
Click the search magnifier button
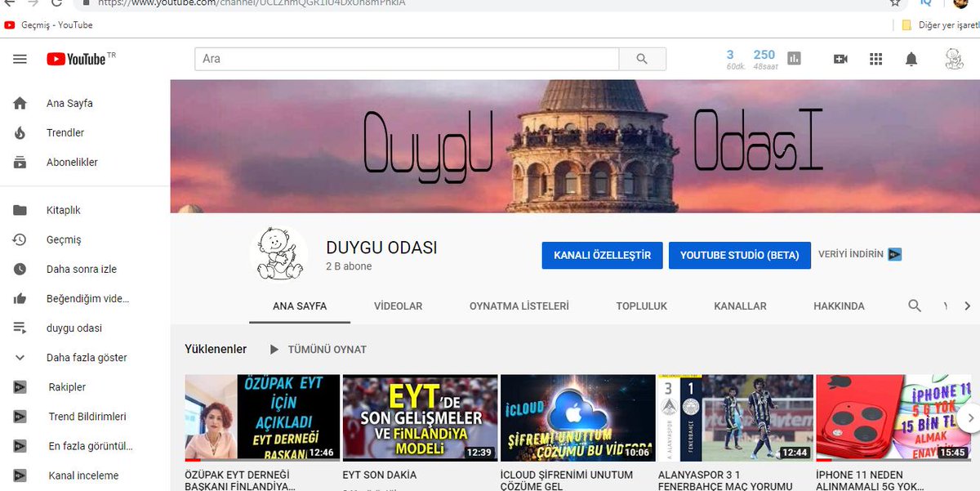pyautogui.click(x=642, y=59)
